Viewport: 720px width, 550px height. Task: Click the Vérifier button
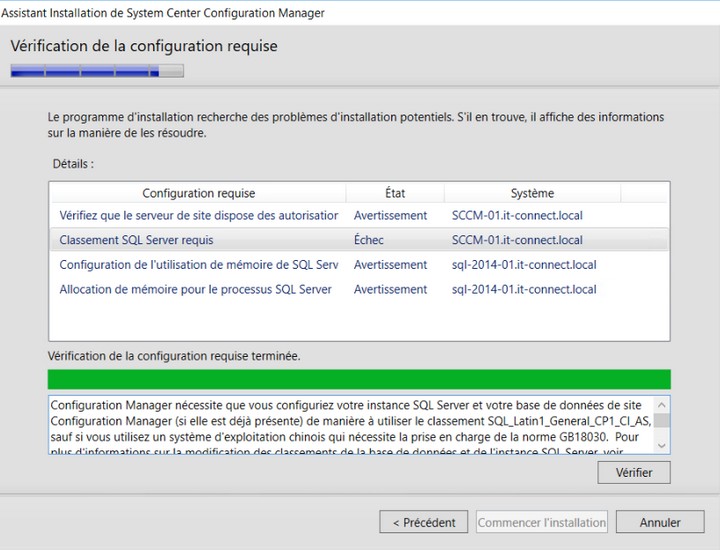tap(634, 472)
